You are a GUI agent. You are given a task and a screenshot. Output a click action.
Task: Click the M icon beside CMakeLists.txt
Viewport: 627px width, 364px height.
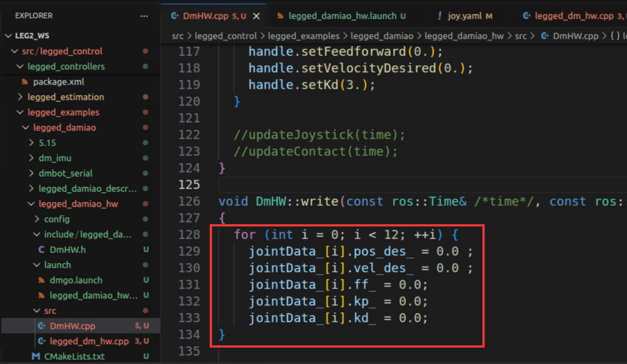tap(36, 357)
